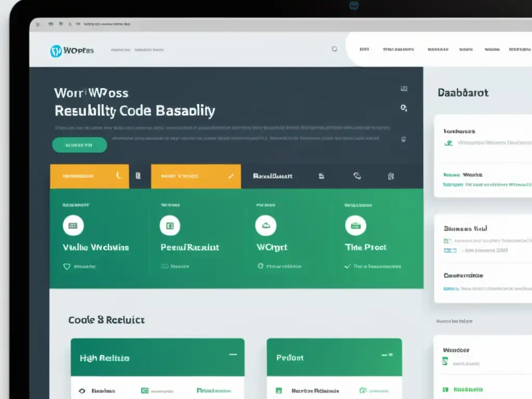Select the first orange tab with moon icon
Image resolution: width=532 pixels, height=399 pixels.
click(x=89, y=176)
